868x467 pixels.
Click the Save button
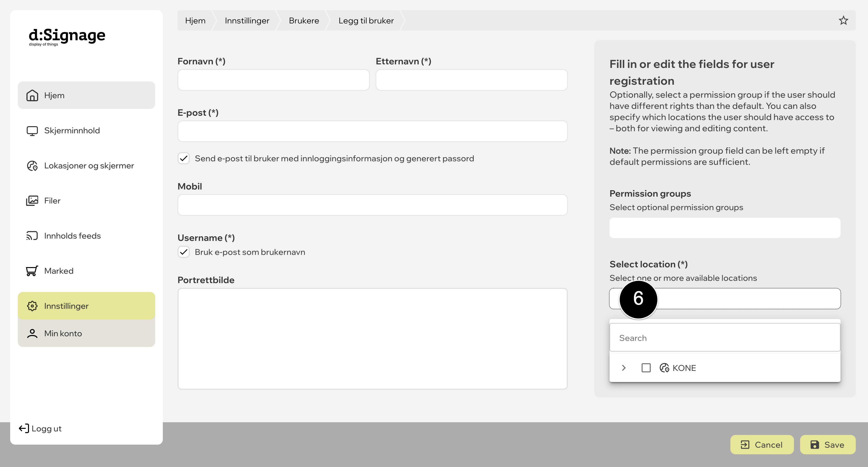pyautogui.click(x=828, y=445)
